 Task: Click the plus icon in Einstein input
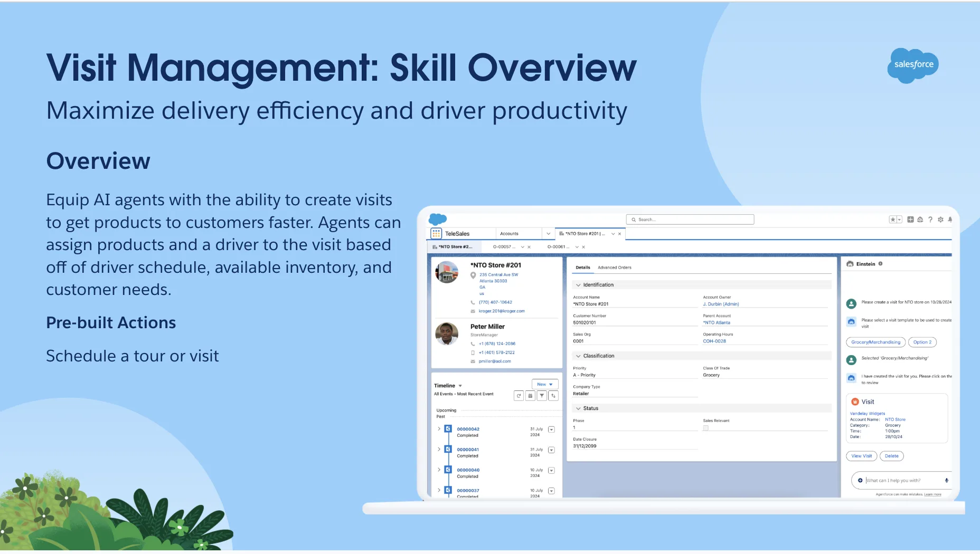[860, 481]
